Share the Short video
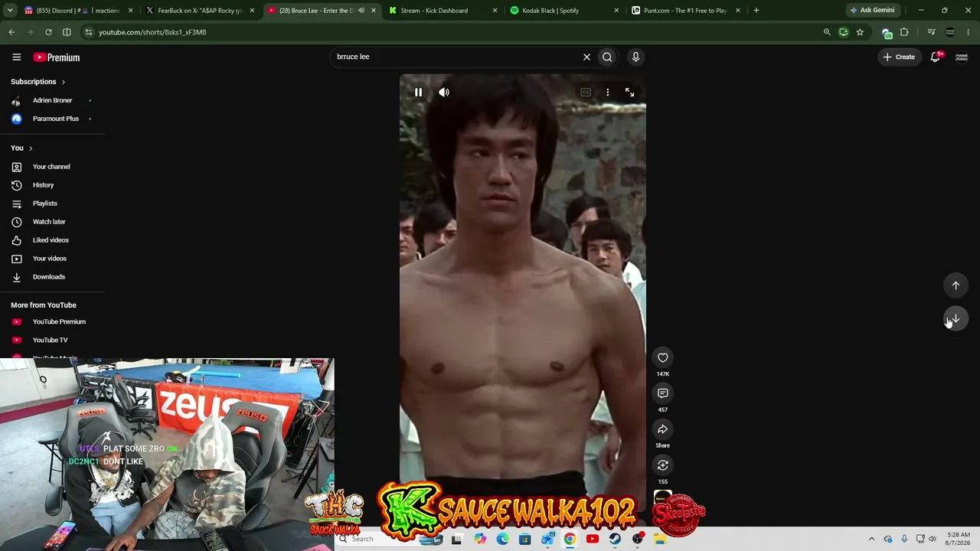 [x=663, y=429]
